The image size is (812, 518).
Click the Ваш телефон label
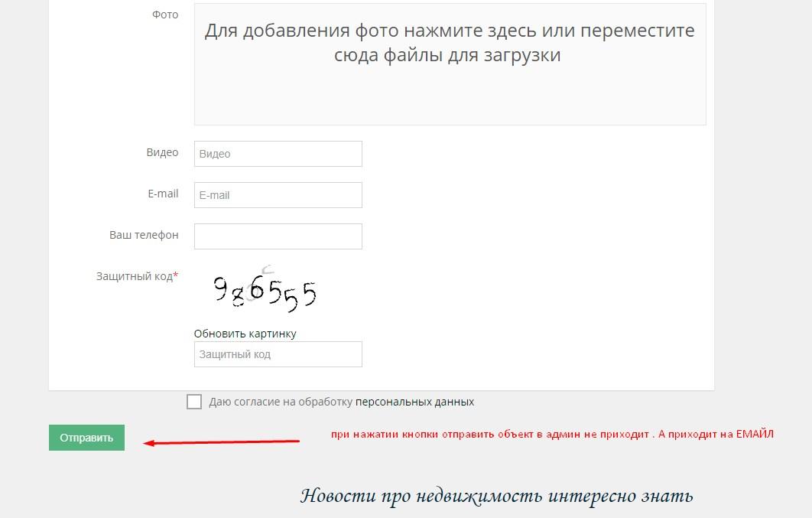tap(144, 235)
